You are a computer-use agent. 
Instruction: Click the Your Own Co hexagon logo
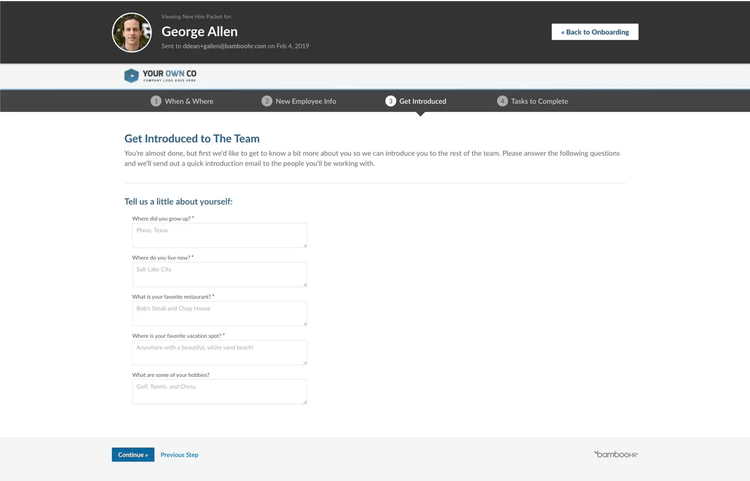(x=131, y=76)
